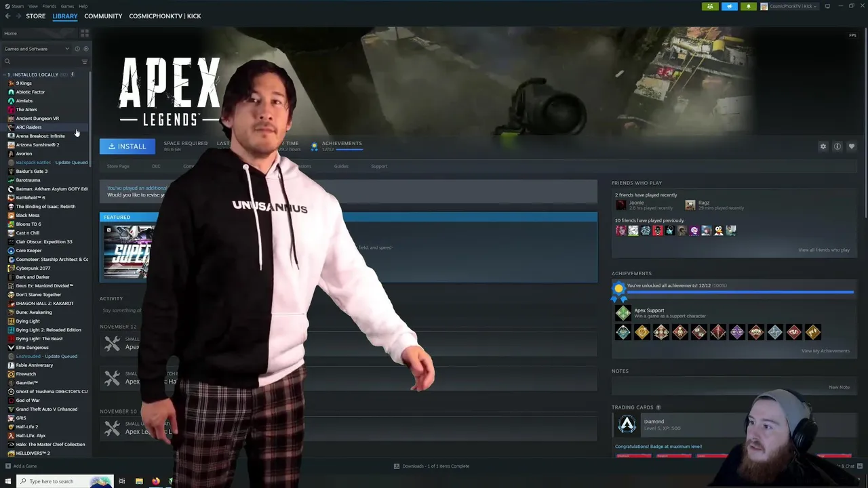Open the Windows Start menu
Screen dimensions: 868x488
coord(9,481)
